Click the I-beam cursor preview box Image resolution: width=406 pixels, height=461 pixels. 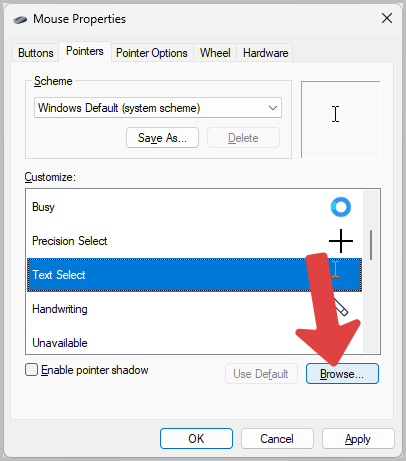tap(340, 119)
